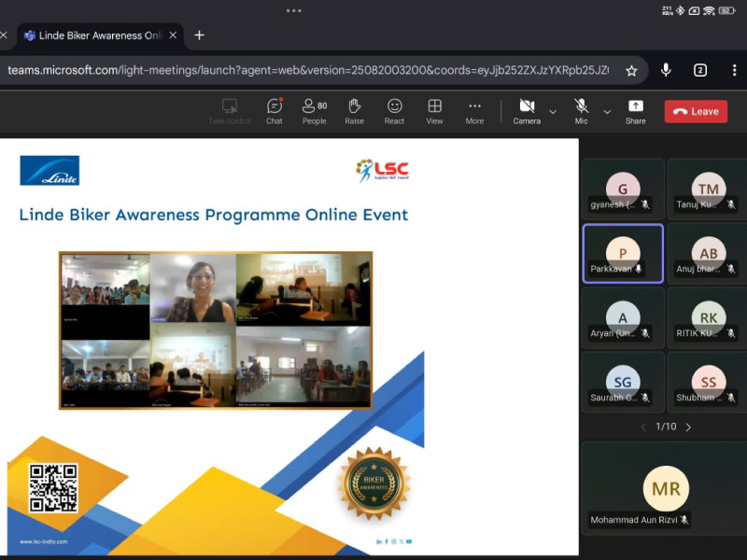Open the React emoji menu
This screenshot has height=560, width=747.
pos(394,111)
